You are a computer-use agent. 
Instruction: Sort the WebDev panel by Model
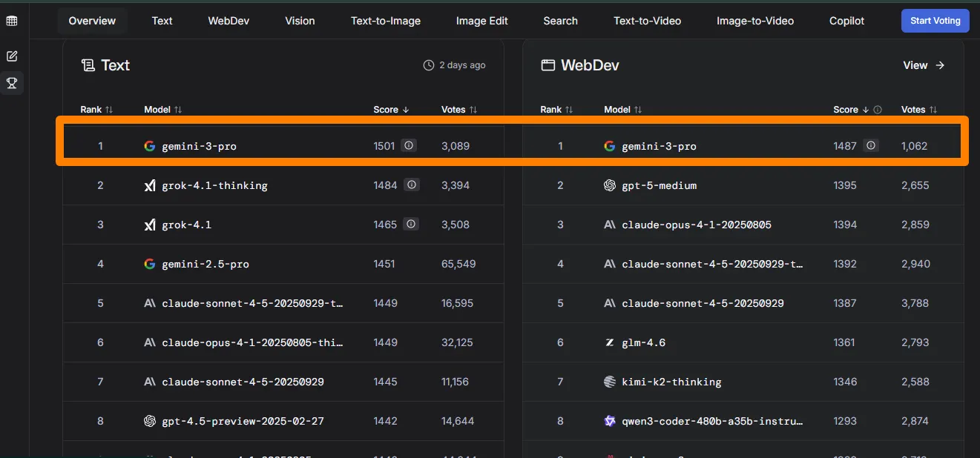pos(622,110)
